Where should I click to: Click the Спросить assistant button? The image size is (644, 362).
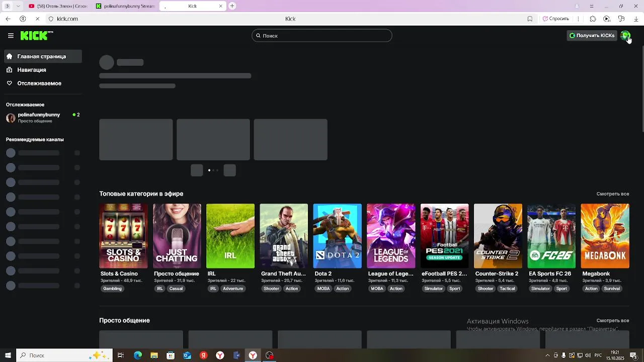(x=556, y=19)
